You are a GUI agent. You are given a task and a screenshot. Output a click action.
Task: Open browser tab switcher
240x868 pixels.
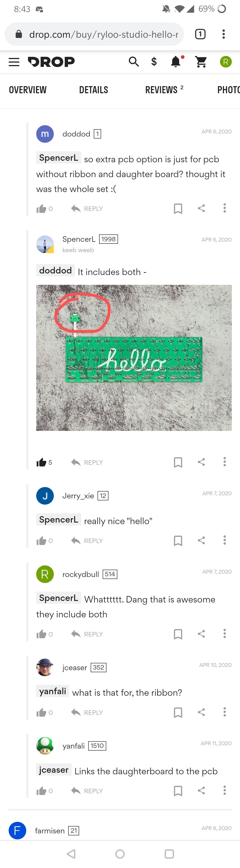pyautogui.click(x=200, y=34)
